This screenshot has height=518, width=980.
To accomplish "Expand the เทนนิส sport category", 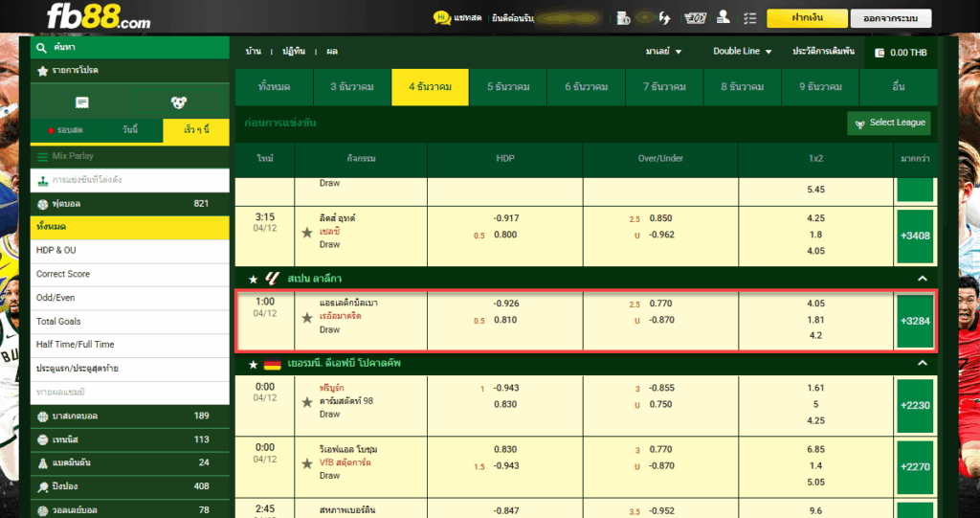I will point(129,439).
